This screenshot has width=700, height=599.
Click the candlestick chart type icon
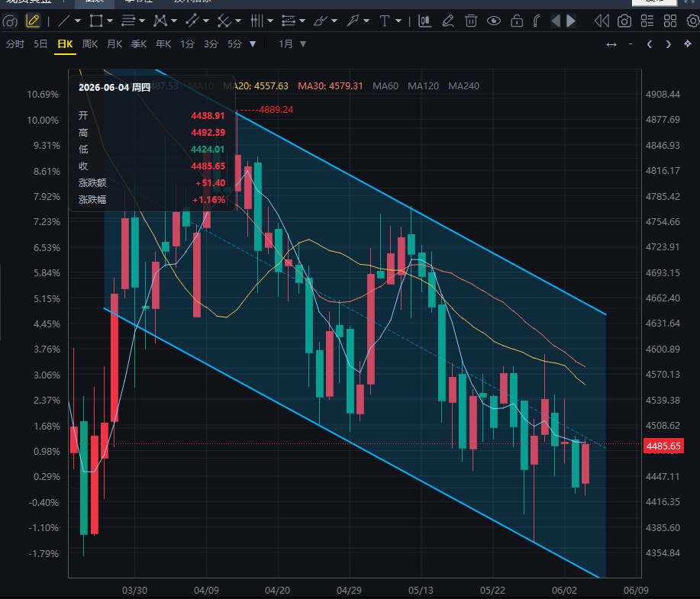point(424,21)
